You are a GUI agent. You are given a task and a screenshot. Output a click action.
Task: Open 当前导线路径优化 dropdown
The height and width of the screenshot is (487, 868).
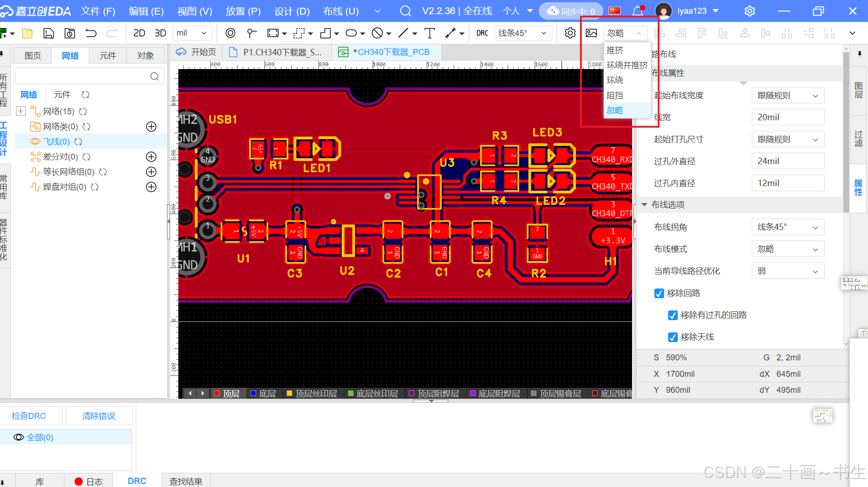click(x=788, y=271)
